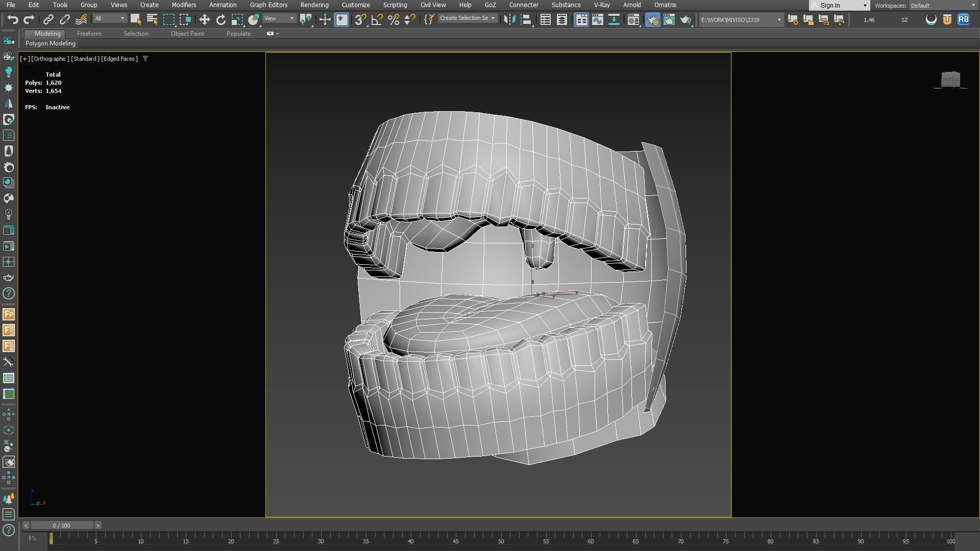Image resolution: width=980 pixels, height=551 pixels.
Task: Toggle Window/Crossing selection mode
Action: (x=185, y=20)
